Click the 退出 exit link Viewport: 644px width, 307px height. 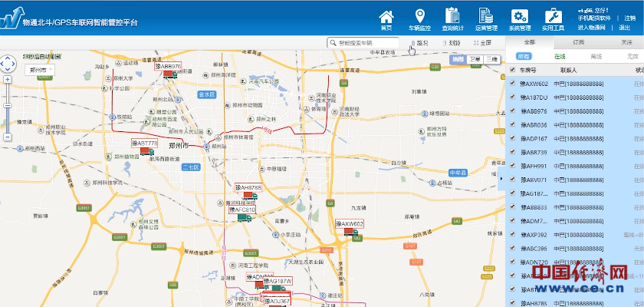click(x=624, y=28)
